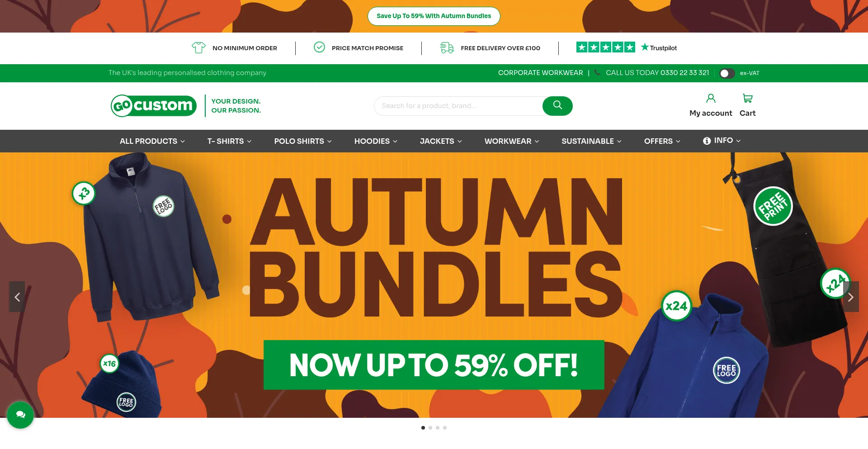868x449 pixels.
Task: Click the Info circle icon in navigation
Action: tap(707, 141)
